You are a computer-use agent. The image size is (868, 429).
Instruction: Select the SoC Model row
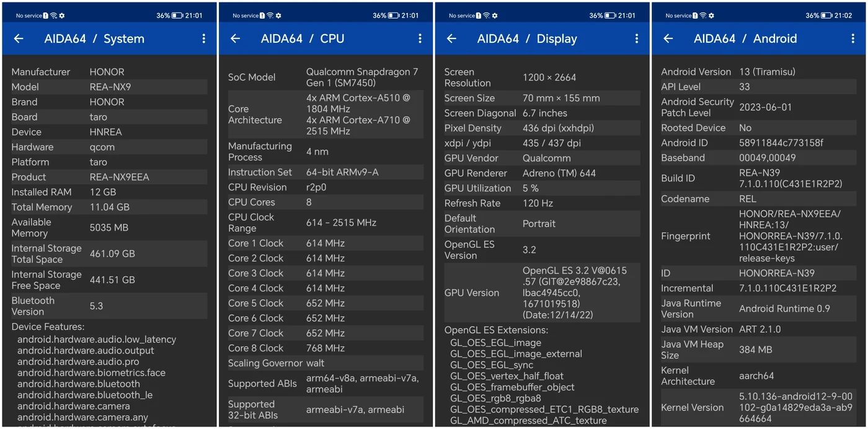click(325, 77)
